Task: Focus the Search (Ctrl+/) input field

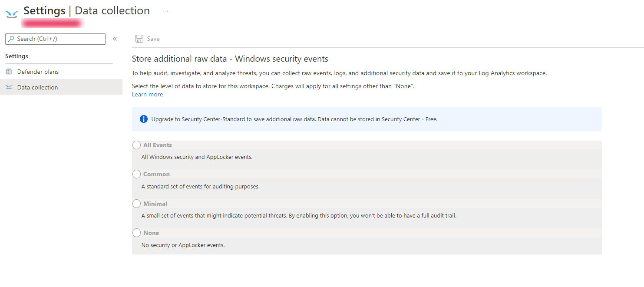Action: tap(55, 39)
